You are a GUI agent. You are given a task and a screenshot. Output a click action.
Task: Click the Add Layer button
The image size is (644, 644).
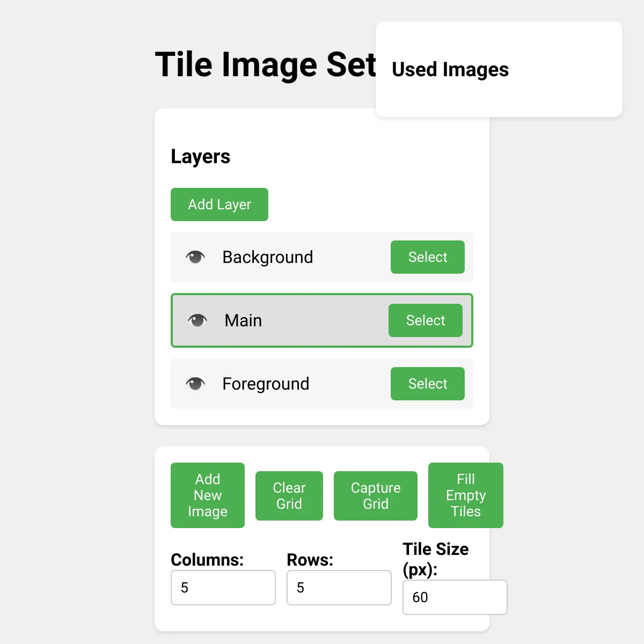[x=219, y=204]
